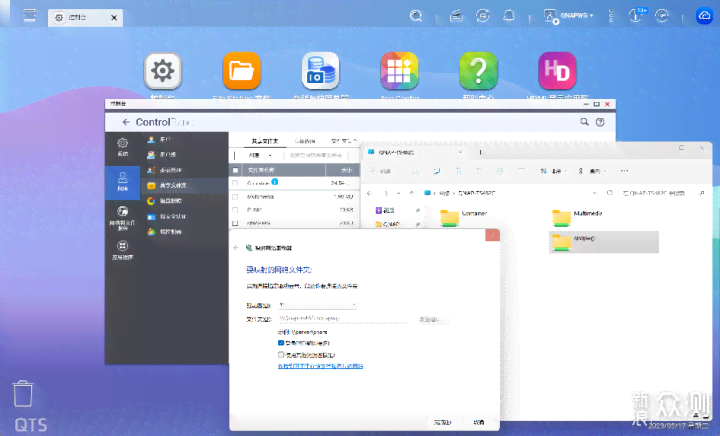Launch the HD HDMI display apps icon

click(557, 71)
